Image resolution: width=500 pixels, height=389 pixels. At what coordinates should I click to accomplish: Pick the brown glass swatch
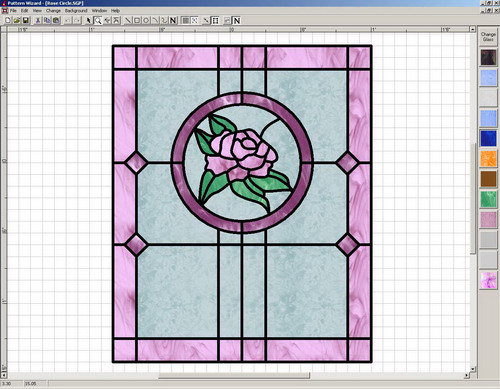pyautogui.click(x=488, y=179)
